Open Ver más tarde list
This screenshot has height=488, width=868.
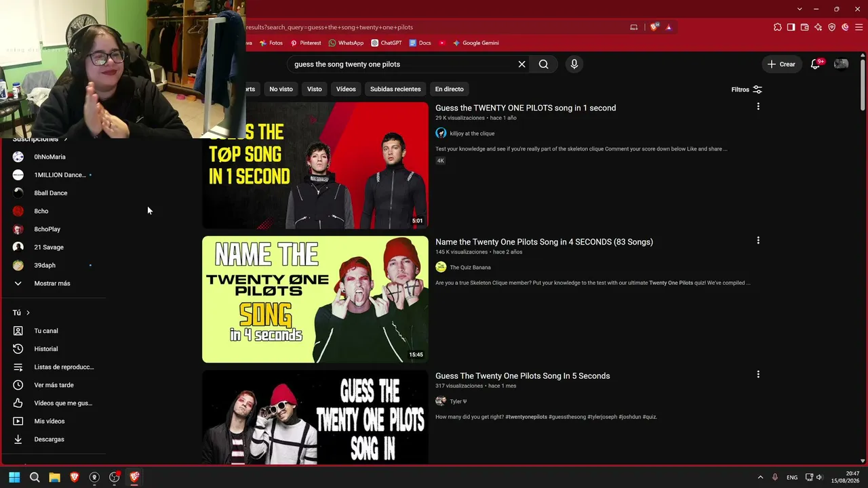coord(53,385)
